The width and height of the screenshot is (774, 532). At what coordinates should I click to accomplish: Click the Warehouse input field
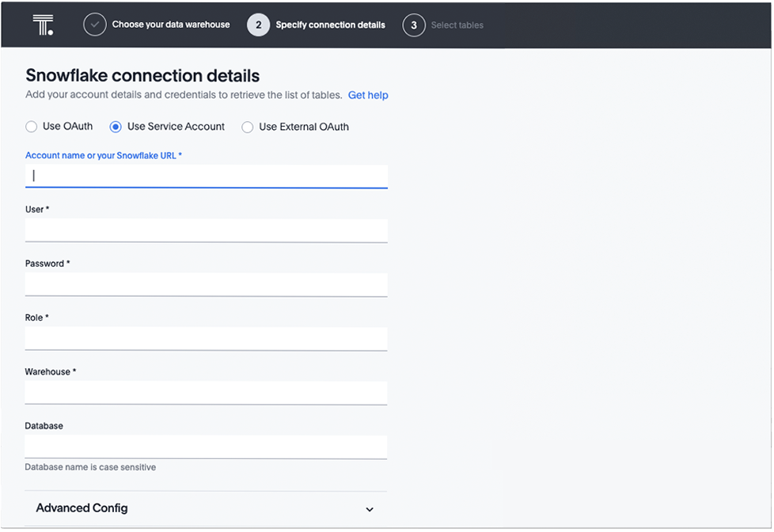point(206,393)
